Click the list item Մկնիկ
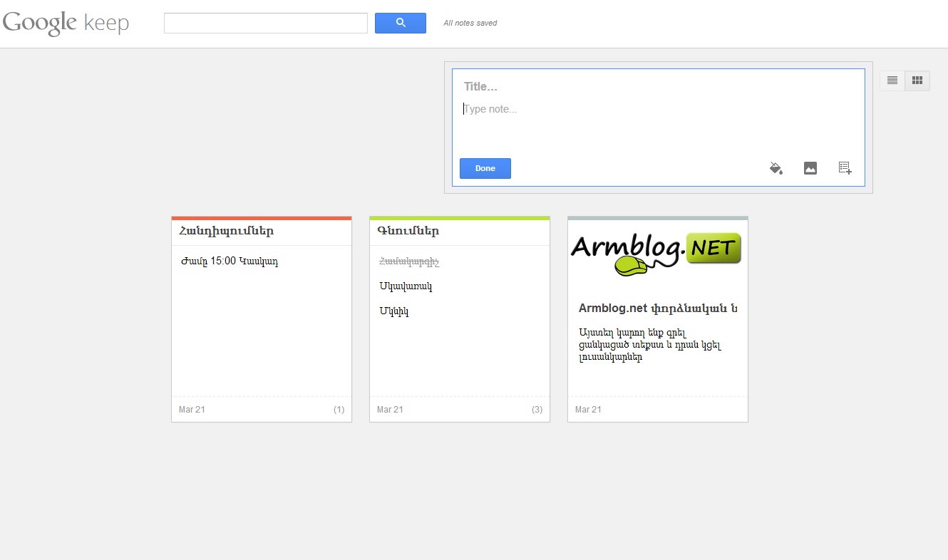Viewport: 948px width, 560px height. pos(394,311)
